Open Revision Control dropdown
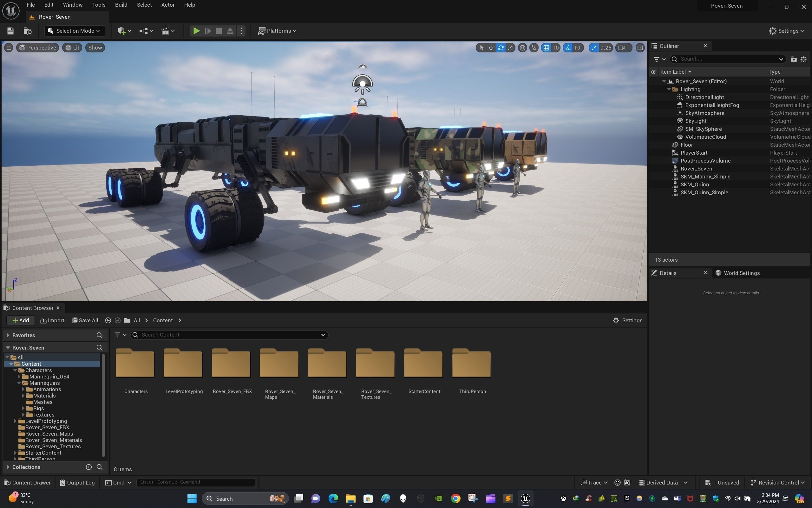Image resolution: width=812 pixels, height=508 pixels. (777, 483)
